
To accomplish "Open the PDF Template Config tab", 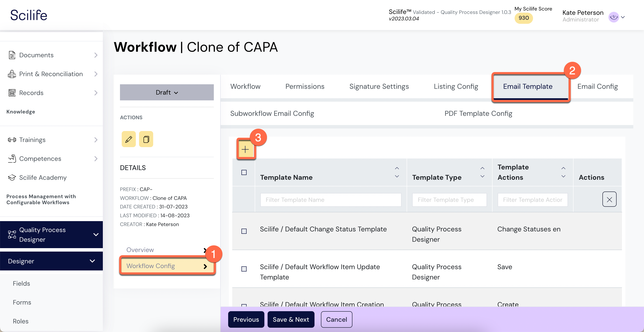I will (478, 113).
